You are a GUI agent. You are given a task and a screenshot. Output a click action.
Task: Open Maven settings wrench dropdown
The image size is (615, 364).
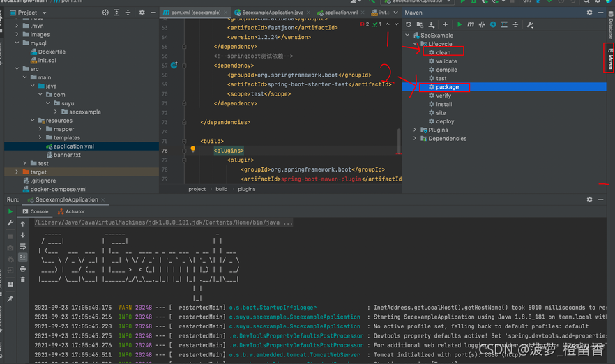pos(530,24)
